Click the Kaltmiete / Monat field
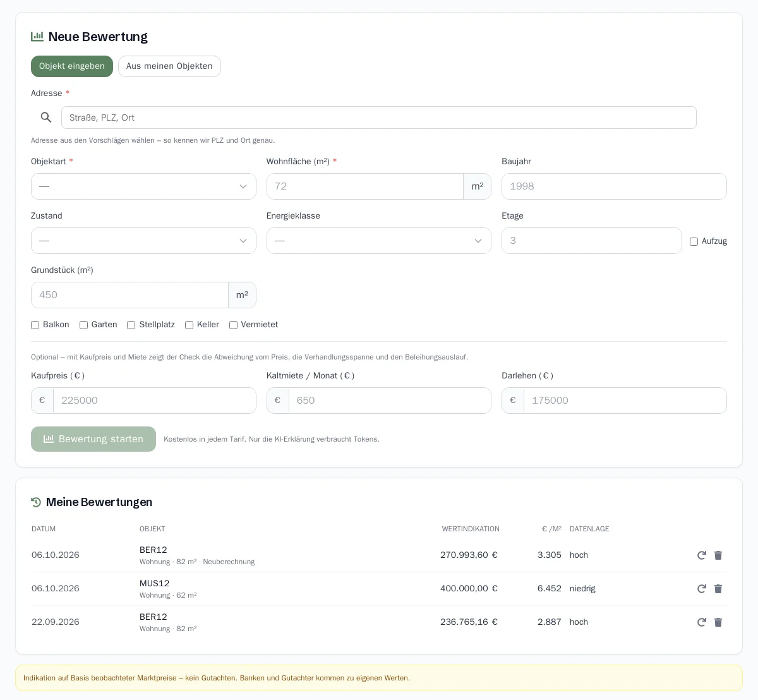The image size is (758, 700). [390, 401]
